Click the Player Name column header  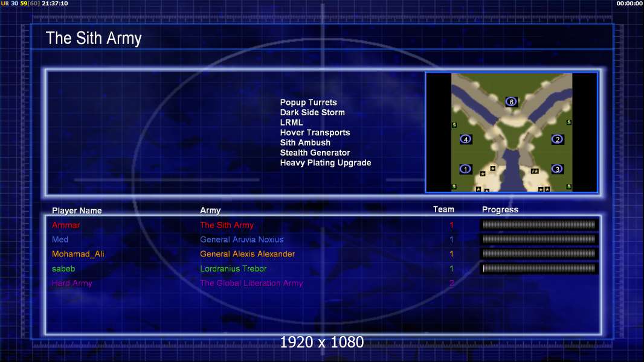[x=77, y=211]
